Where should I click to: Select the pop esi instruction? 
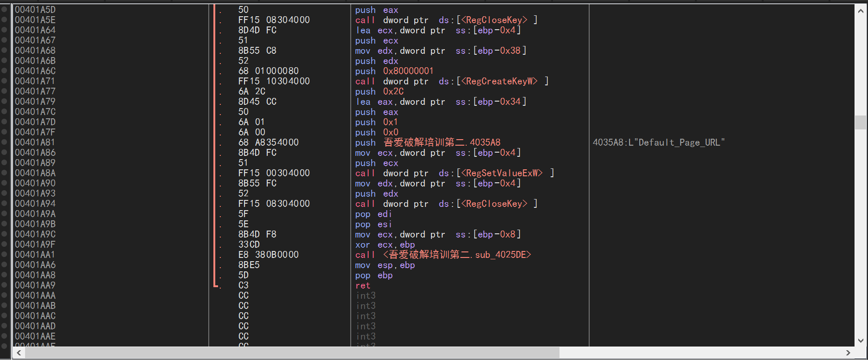373,224
